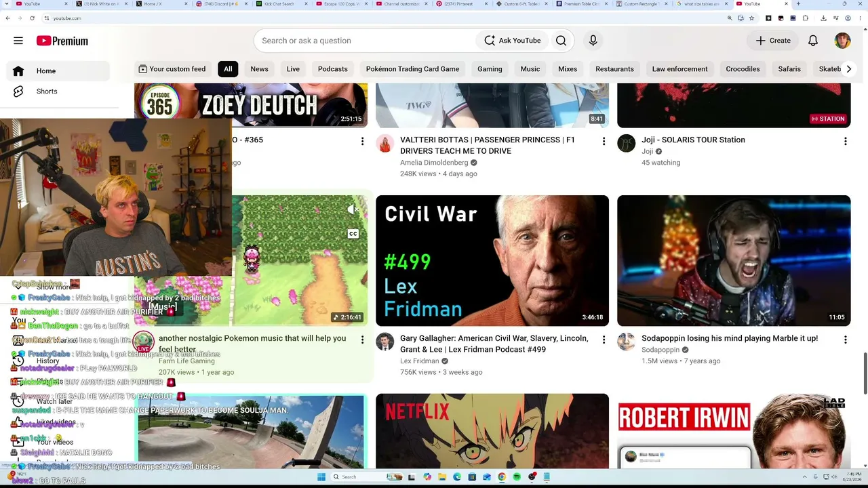868x488 pixels.
Task: Open more options for Sodapoppin video
Action: (845, 340)
